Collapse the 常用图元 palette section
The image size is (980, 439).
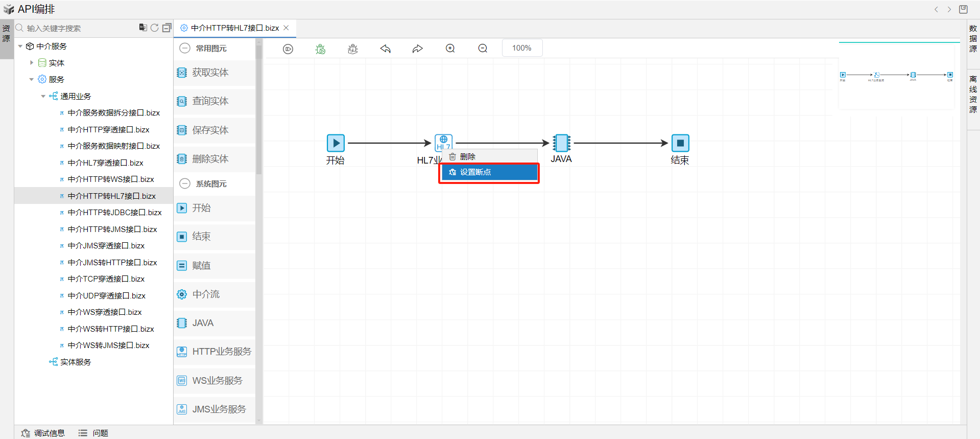(x=185, y=48)
